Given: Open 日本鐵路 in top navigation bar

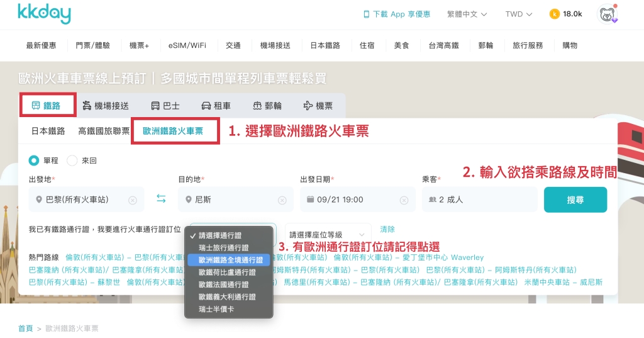Looking at the screenshot, I should [x=325, y=46].
